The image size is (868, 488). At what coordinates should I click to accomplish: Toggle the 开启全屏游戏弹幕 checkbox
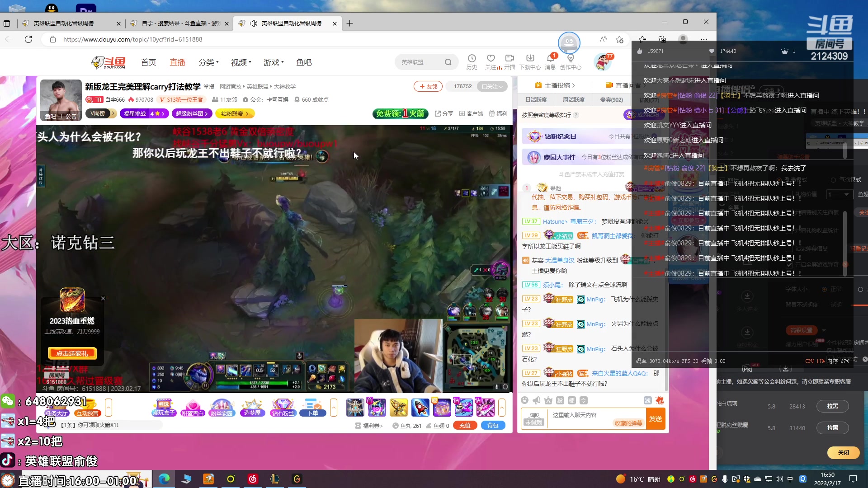pos(789,265)
